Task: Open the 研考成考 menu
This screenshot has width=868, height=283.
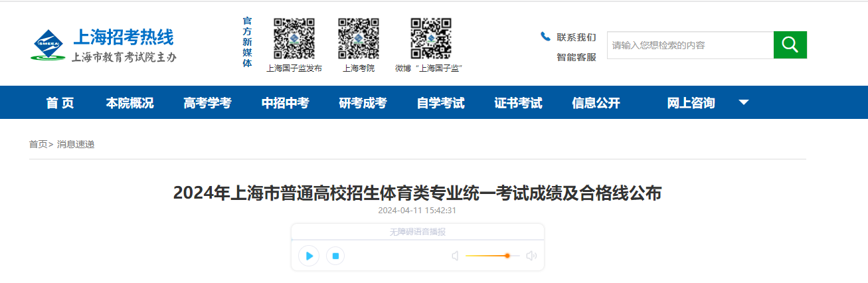Action: pyautogui.click(x=363, y=103)
